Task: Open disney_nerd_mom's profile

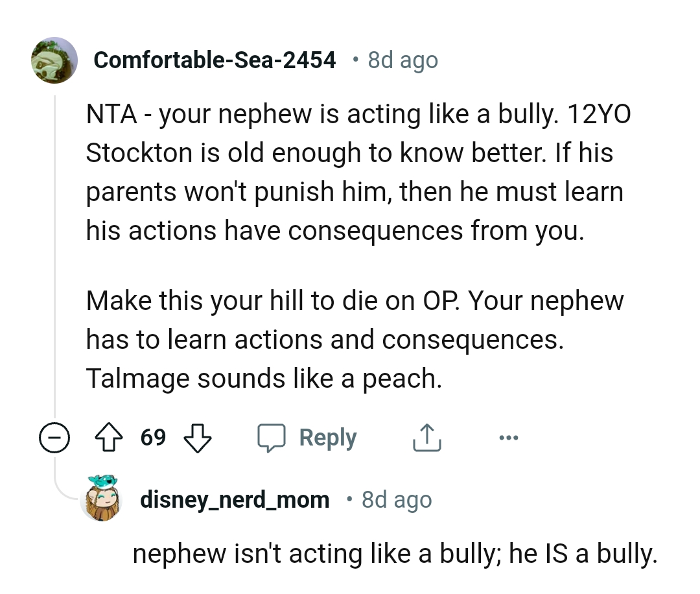Action: (235, 499)
